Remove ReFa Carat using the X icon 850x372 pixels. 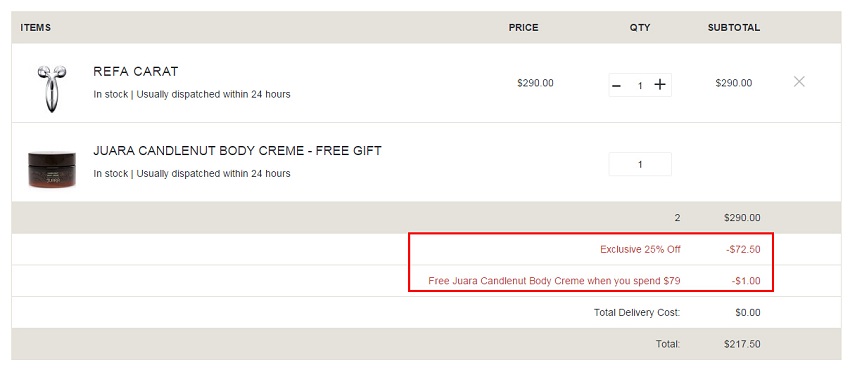[799, 82]
